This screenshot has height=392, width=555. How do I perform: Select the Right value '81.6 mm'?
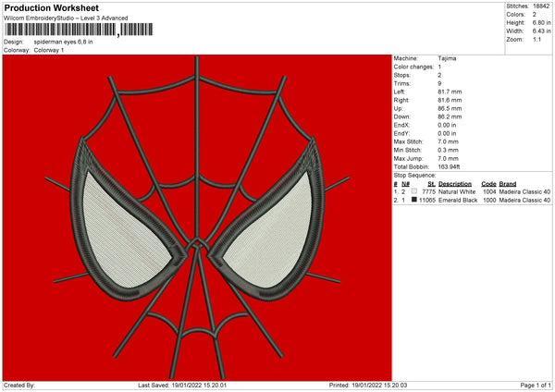coord(450,100)
